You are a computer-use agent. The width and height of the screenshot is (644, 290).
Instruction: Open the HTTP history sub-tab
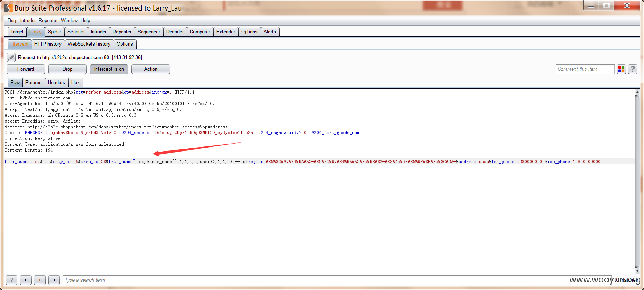click(x=48, y=44)
